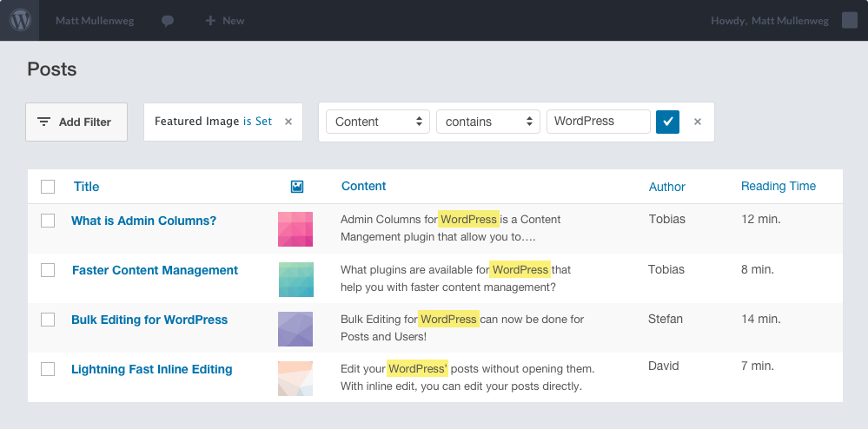Sort by the Title column header

click(x=86, y=187)
